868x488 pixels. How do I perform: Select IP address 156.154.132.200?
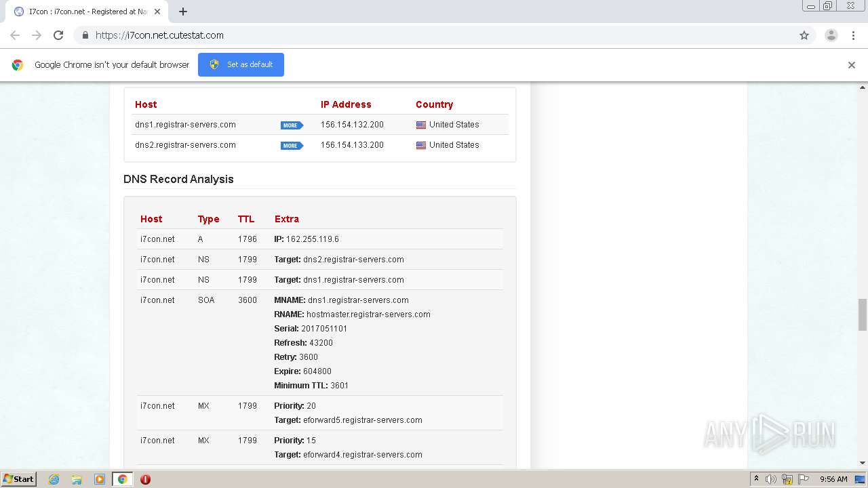352,125
